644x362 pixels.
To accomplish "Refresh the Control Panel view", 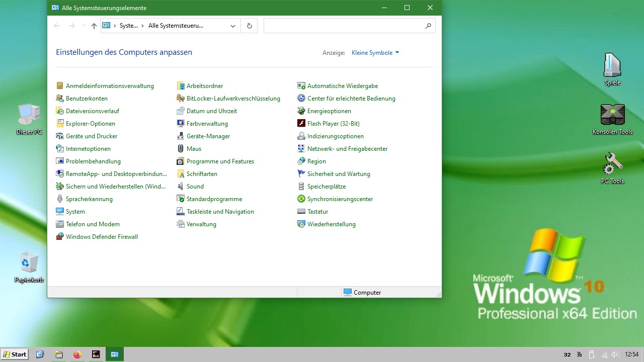I will click(x=250, y=26).
